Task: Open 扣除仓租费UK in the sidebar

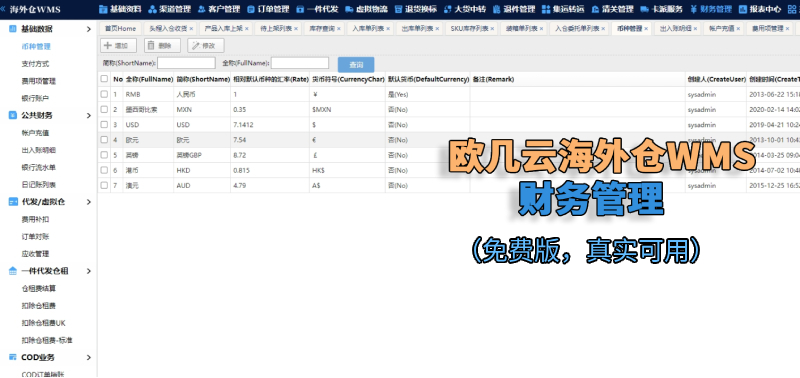Action: point(43,323)
